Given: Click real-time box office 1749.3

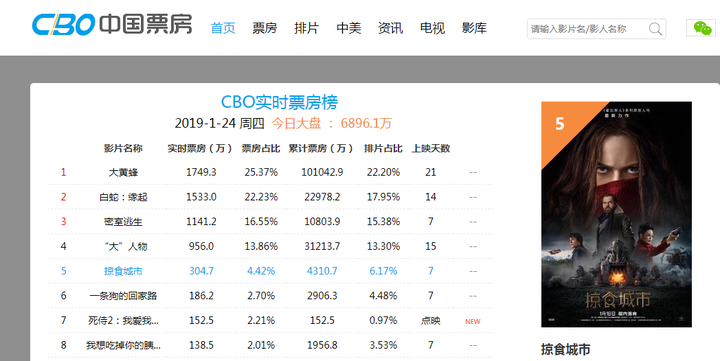Looking at the screenshot, I should (x=201, y=172).
